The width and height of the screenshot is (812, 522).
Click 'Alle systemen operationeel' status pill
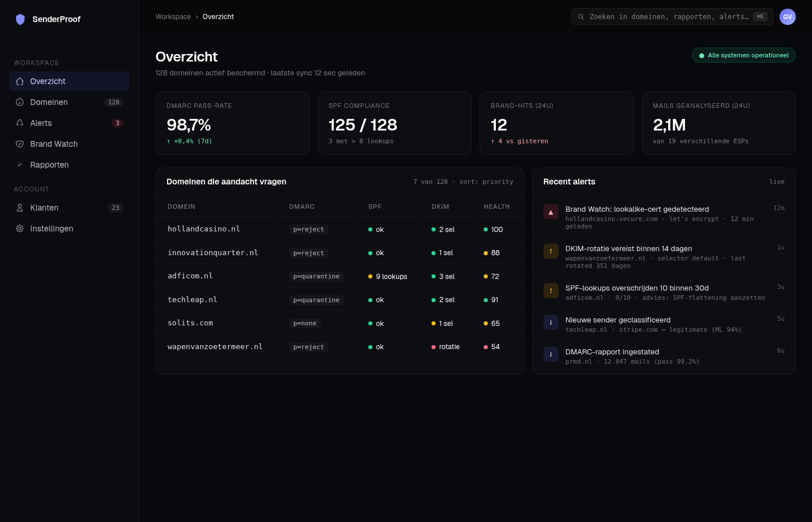(x=744, y=55)
